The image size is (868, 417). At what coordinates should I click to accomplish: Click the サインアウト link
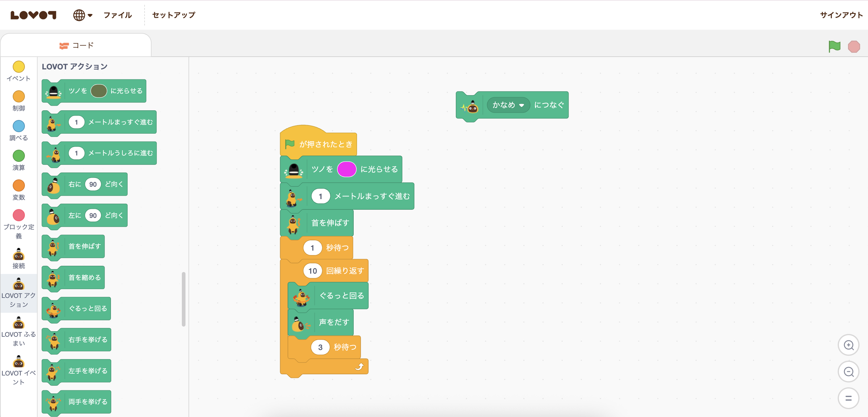(x=841, y=15)
